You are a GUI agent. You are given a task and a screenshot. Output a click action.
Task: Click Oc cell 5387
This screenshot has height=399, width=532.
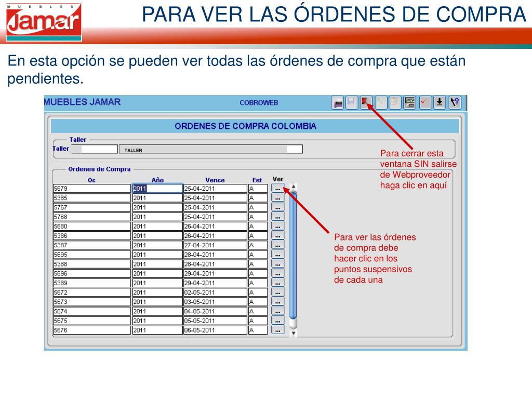pos(91,245)
